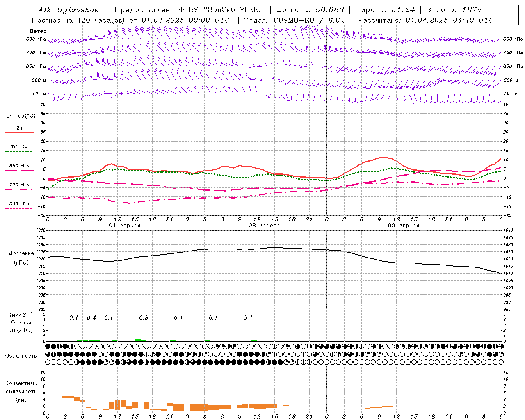Click the Ветер panel label
This screenshot has height=420, width=525.
tap(38, 31)
